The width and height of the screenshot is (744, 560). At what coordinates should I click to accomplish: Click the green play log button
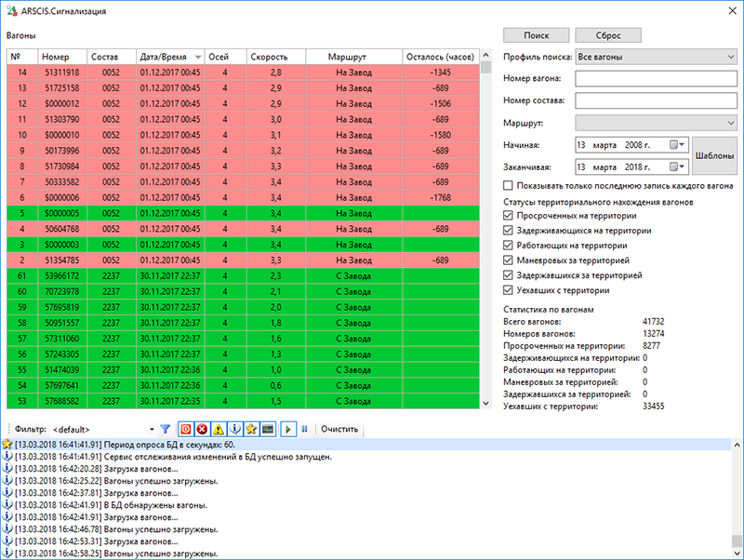[288, 429]
